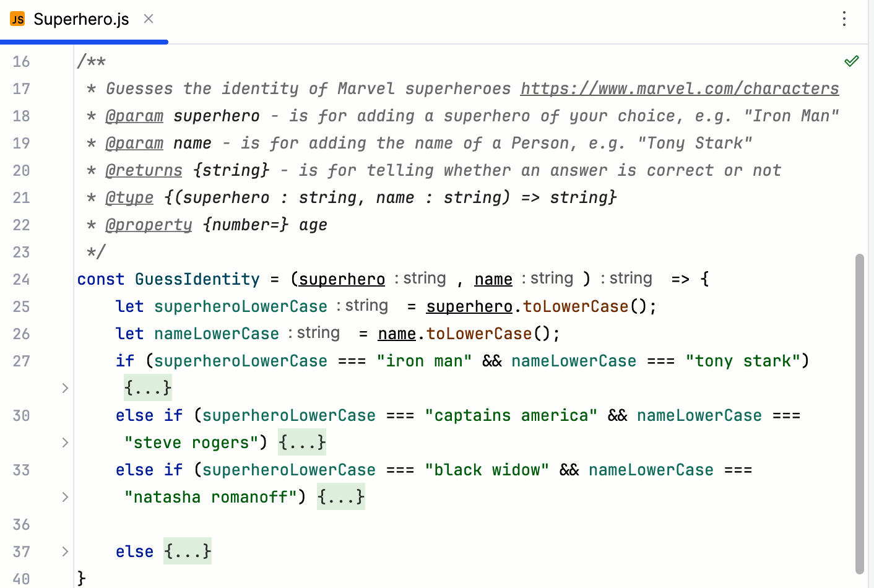Open the marvel.com characters hyperlink
This screenshot has width=874, height=588.
(x=678, y=89)
